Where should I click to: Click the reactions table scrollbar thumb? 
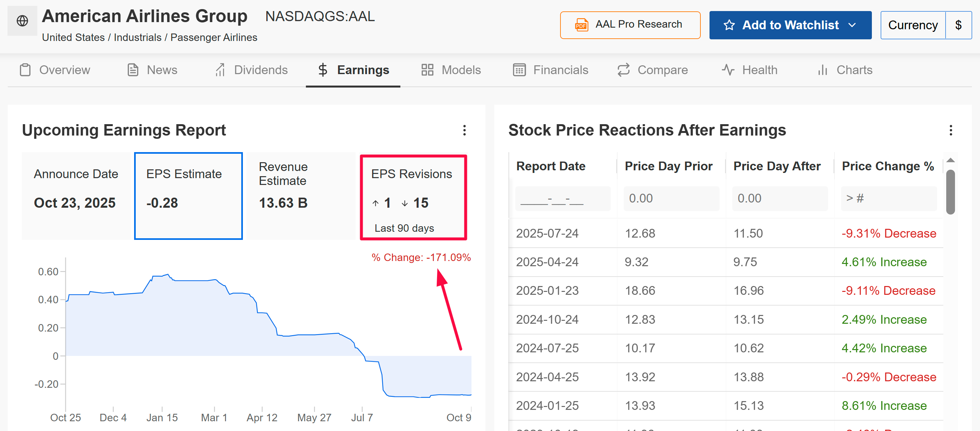click(950, 192)
